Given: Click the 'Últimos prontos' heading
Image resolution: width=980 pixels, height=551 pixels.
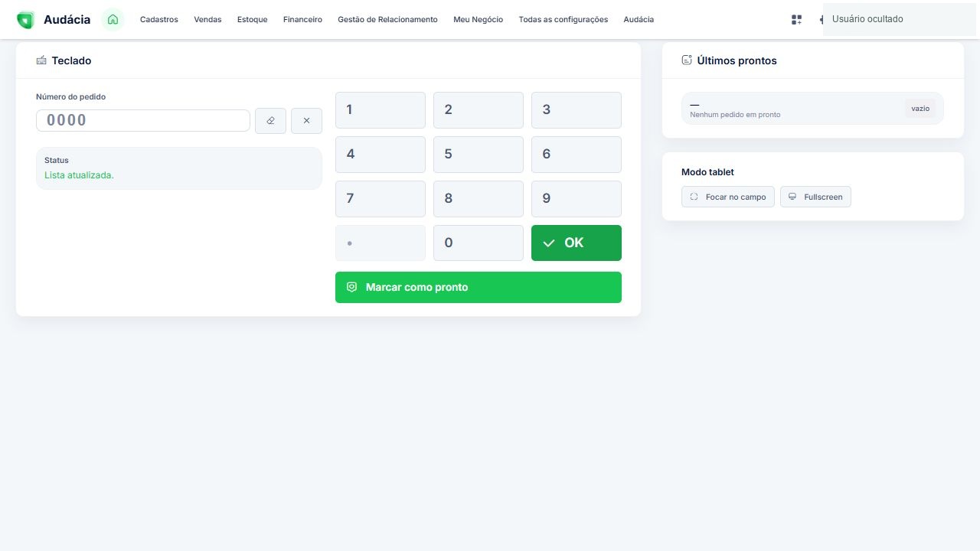Looking at the screenshot, I should click(737, 60).
